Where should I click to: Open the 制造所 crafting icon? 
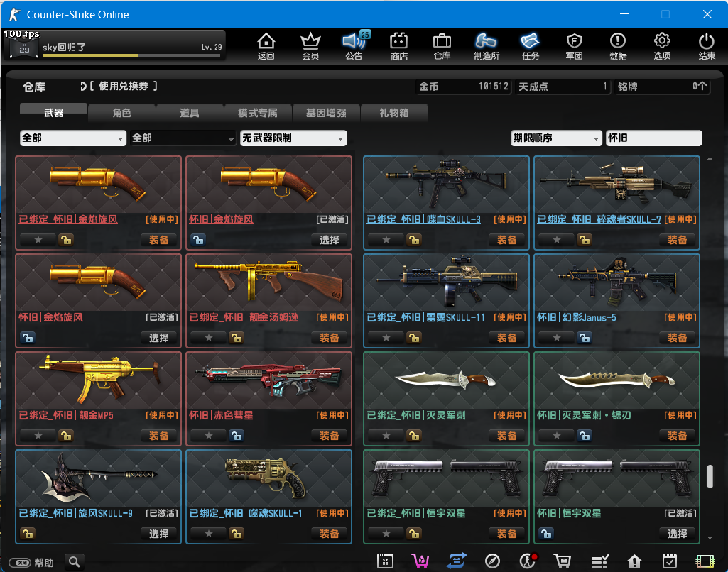486,46
